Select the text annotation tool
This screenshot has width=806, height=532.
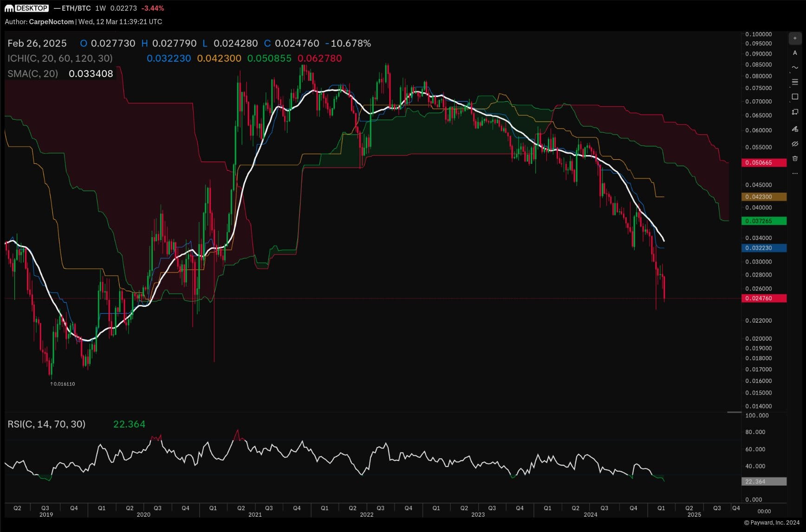click(795, 53)
